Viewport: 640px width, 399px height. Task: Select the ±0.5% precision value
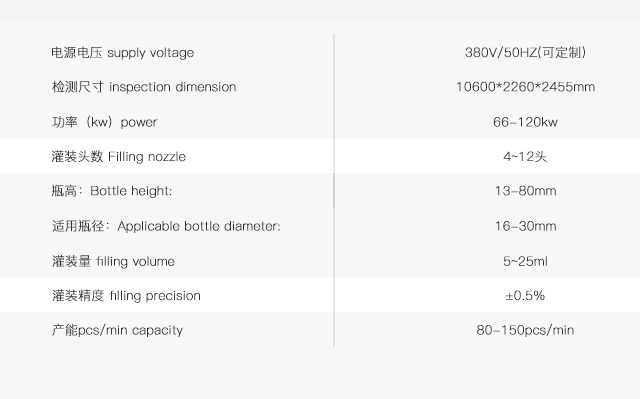pos(525,295)
